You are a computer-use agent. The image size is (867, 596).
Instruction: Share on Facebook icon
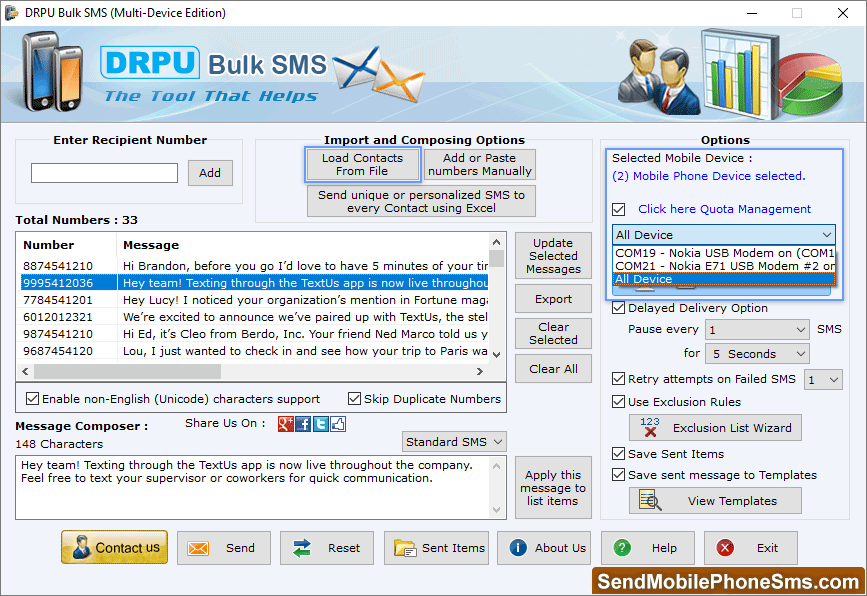coord(303,424)
